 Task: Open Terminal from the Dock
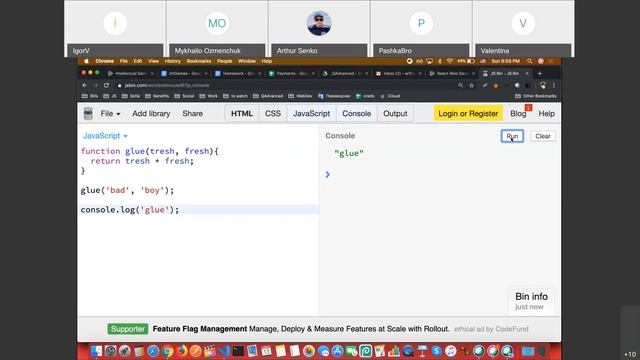pos(238,351)
